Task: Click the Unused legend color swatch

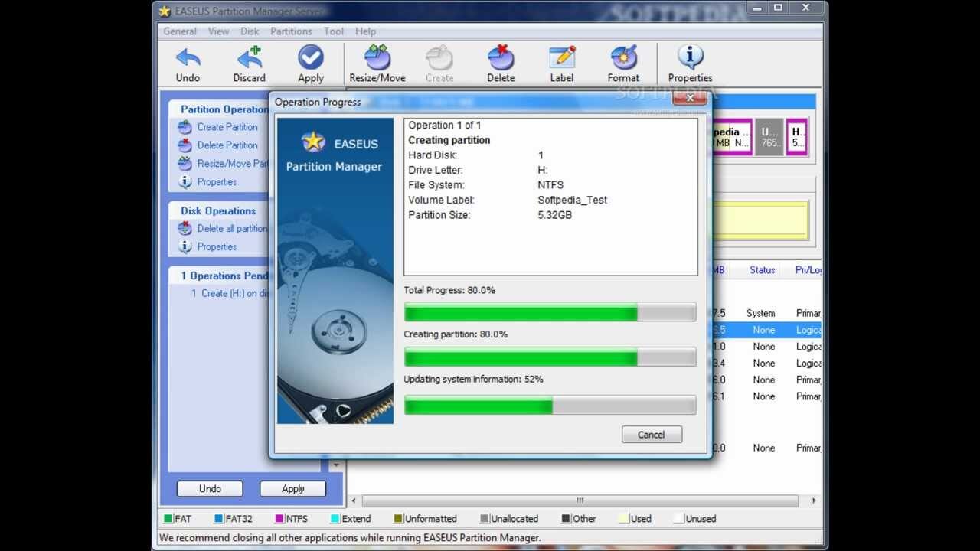Action: (x=678, y=519)
